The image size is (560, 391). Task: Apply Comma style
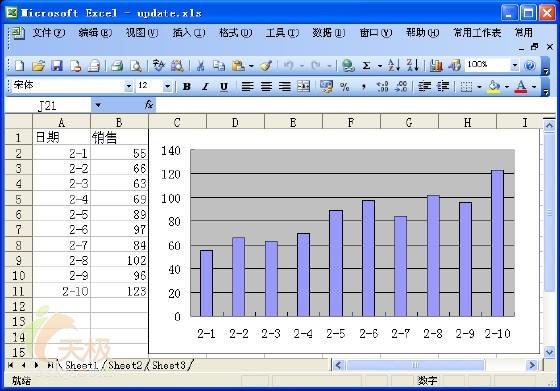tap(364, 86)
